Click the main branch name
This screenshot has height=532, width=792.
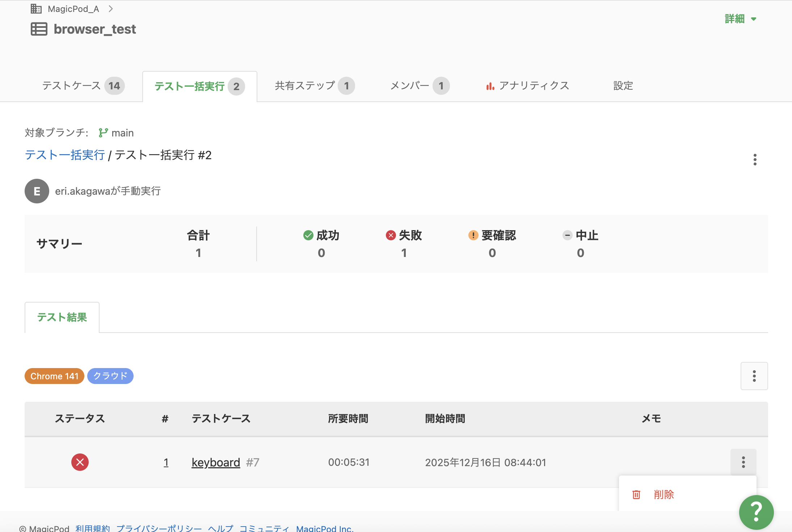(123, 133)
